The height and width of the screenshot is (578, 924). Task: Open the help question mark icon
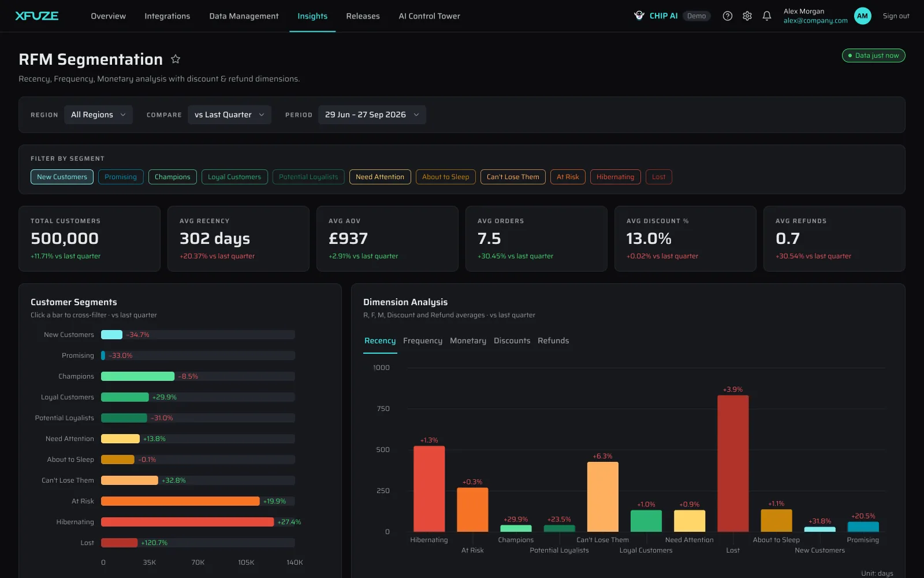click(728, 16)
